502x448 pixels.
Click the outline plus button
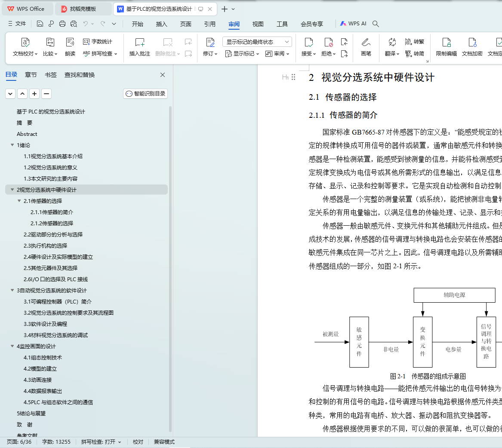pos(34,94)
